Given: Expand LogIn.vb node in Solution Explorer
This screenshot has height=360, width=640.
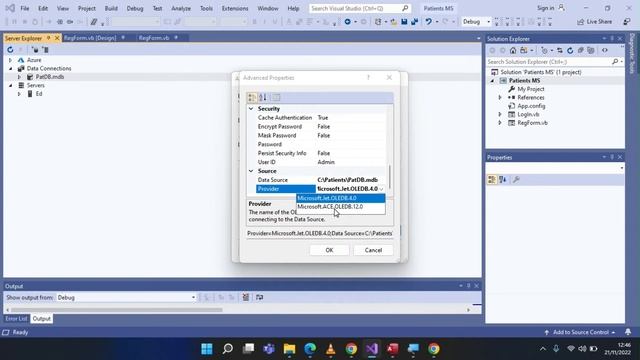Looking at the screenshot, I should tap(500, 114).
